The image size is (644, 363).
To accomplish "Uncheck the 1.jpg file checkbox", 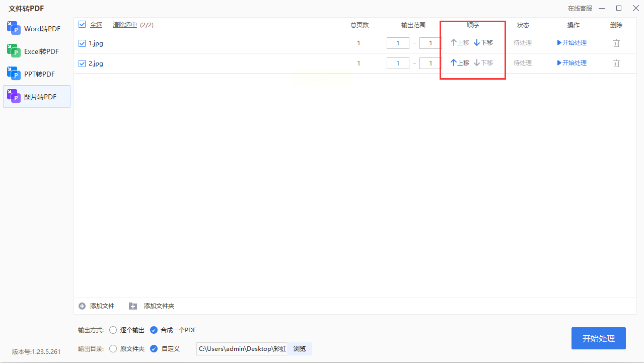I will coord(82,43).
